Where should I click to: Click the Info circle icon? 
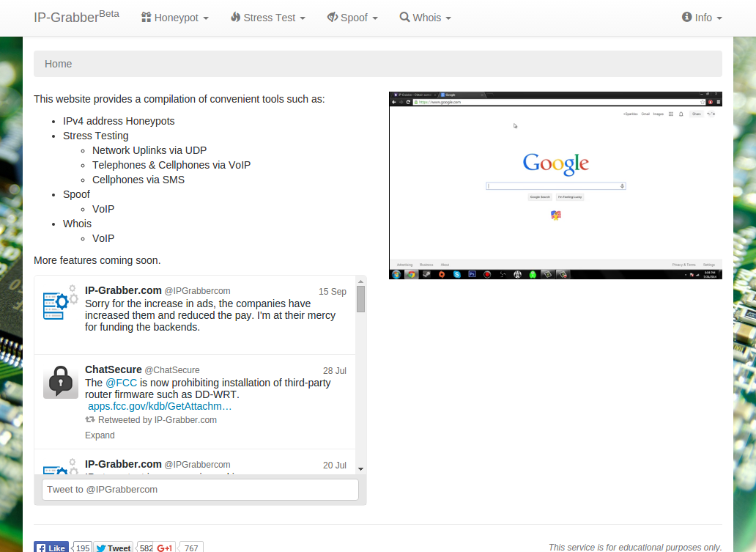point(686,17)
